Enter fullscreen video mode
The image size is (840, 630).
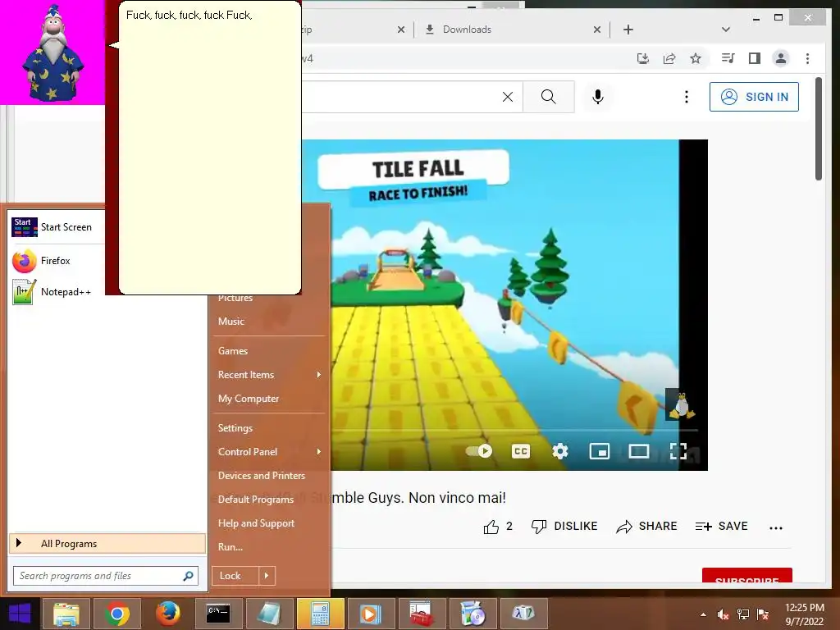click(x=678, y=452)
